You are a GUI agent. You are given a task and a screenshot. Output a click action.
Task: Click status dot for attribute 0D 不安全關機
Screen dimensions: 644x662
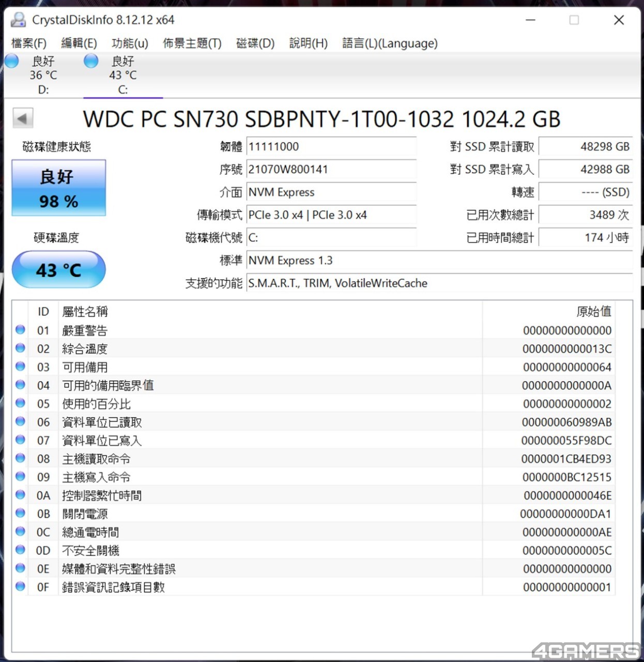[x=20, y=550]
